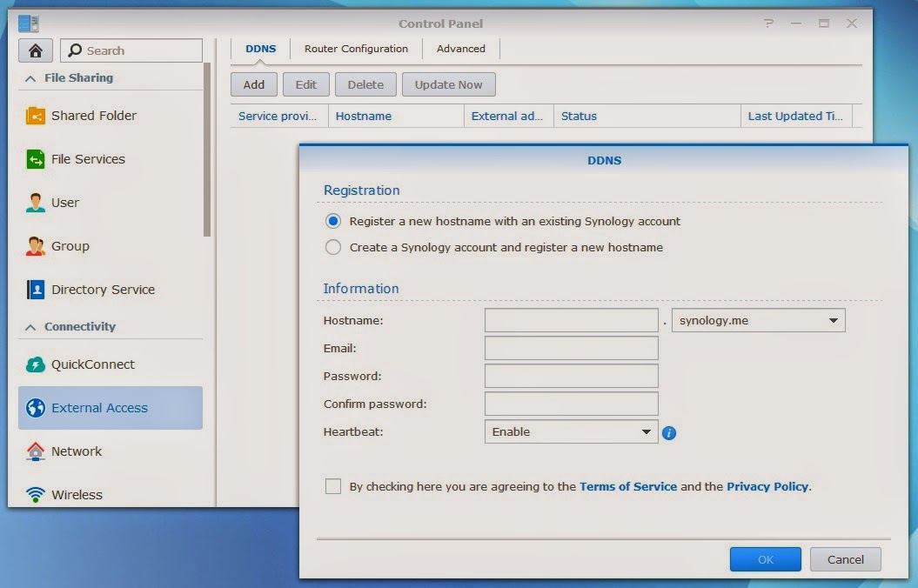Screen dimensions: 918x588
Task: Switch to the Advanced tab
Action: point(461,49)
